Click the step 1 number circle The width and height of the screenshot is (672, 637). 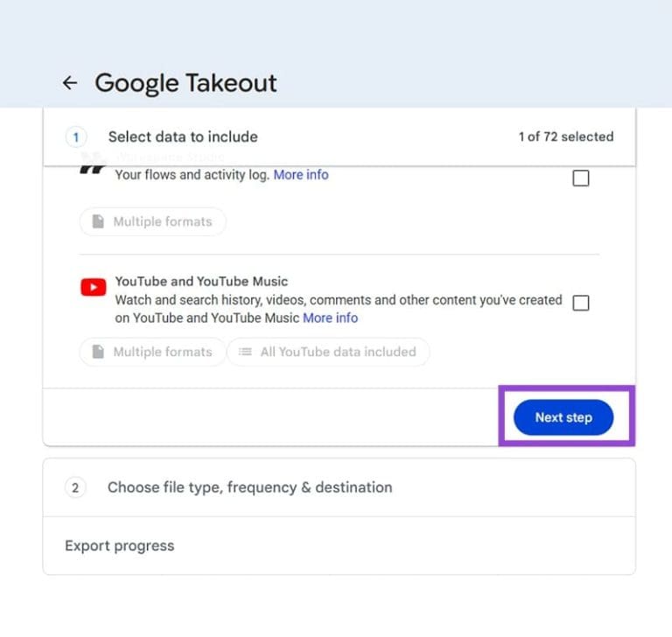coord(76,136)
